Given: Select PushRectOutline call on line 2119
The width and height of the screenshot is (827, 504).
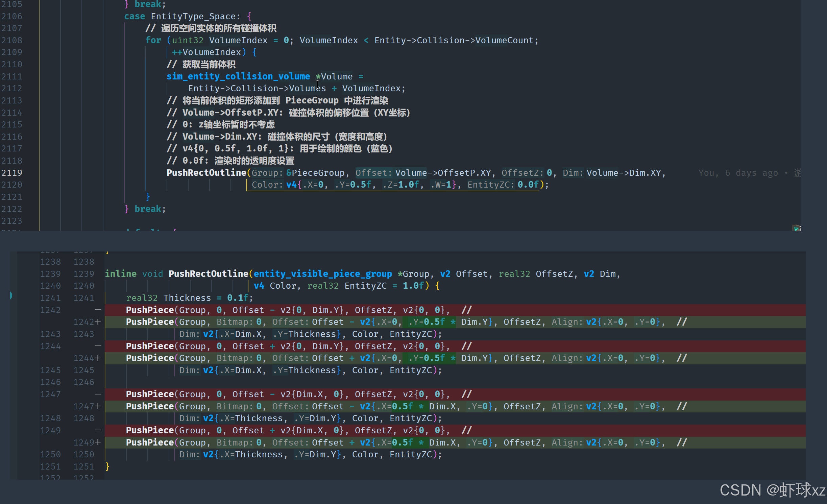Looking at the screenshot, I should [206, 173].
